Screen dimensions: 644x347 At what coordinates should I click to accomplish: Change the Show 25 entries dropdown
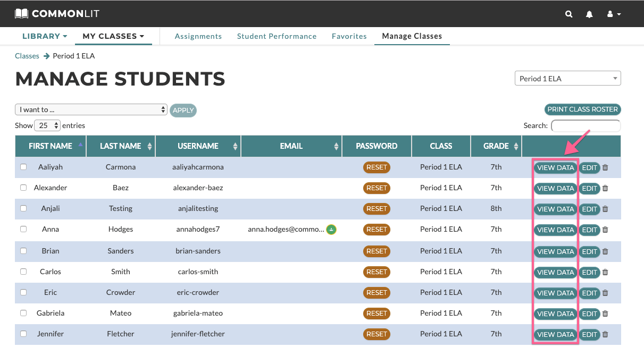pyautogui.click(x=47, y=126)
